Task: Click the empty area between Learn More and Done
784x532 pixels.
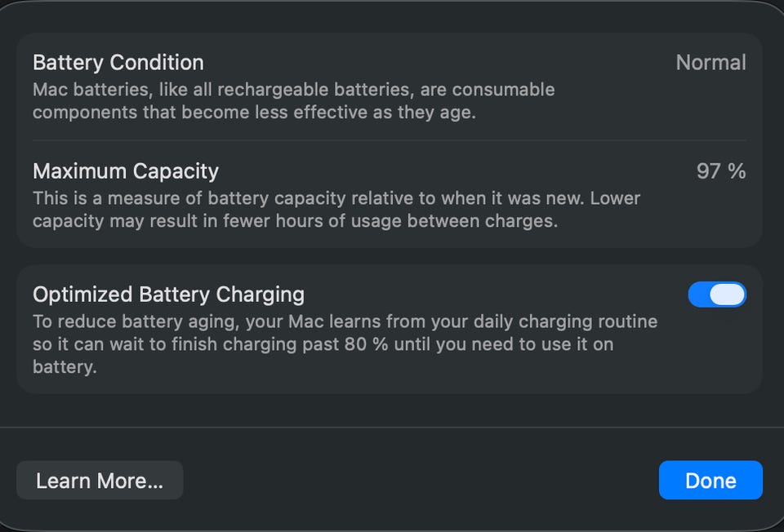Action: (421, 481)
